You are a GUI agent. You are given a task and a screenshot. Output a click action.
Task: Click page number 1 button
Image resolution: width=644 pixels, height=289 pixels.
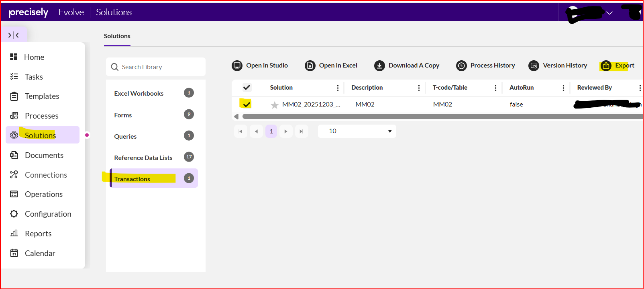(271, 131)
